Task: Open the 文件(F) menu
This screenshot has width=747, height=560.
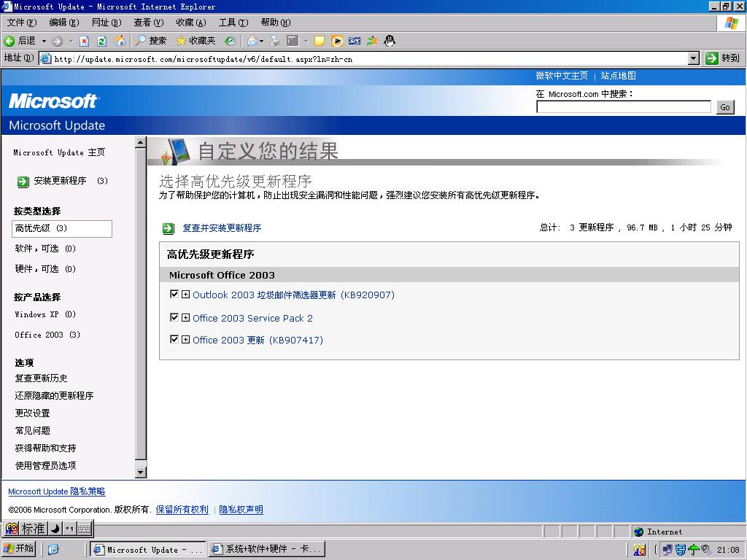Action: pos(21,23)
